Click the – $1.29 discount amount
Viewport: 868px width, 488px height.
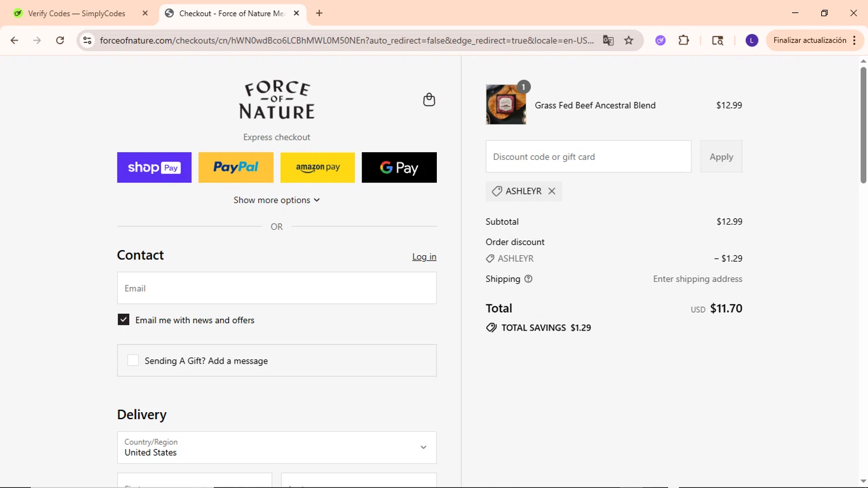(728, 259)
